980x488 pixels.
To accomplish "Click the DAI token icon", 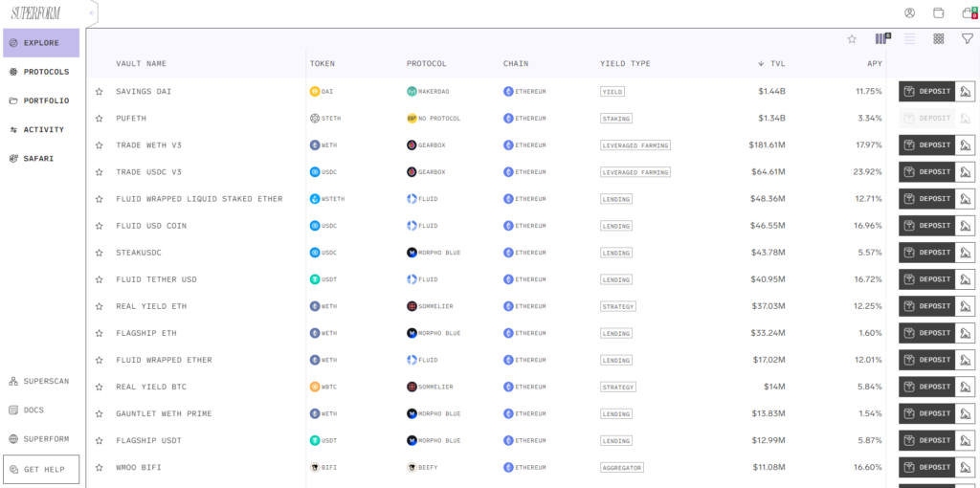I will click(314, 92).
